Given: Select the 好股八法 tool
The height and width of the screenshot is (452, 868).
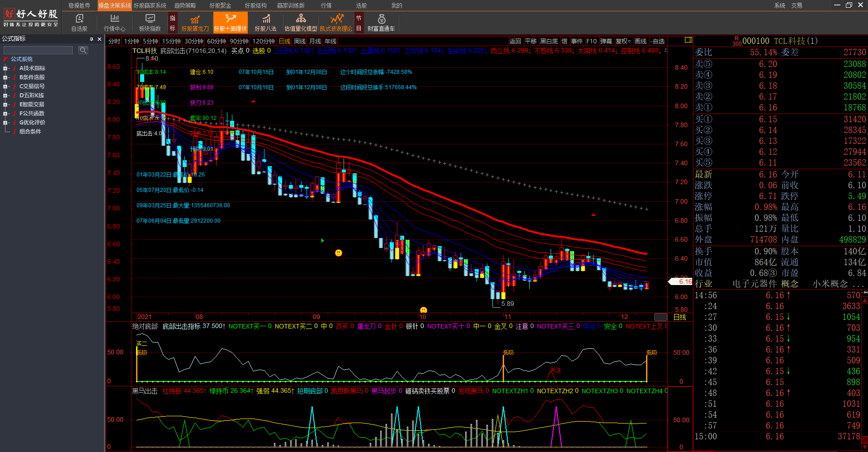Looking at the screenshot, I should [265, 23].
